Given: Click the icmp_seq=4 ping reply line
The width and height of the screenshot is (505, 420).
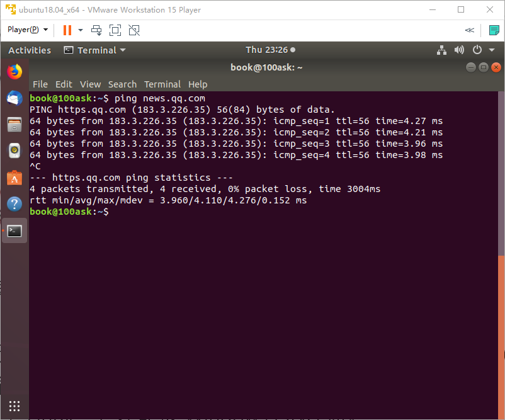Looking at the screenshot, I should pyautogui.click(x=236, y=155).
